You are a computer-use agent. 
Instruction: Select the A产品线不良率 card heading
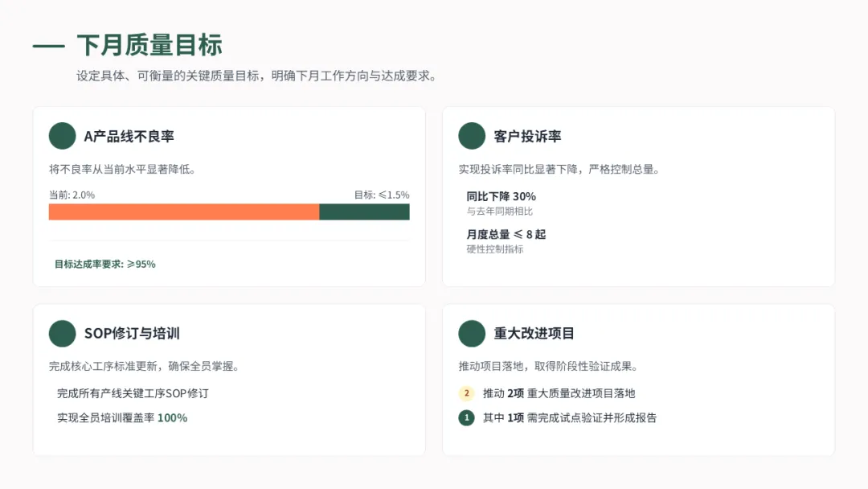click(x=129, y=136)
